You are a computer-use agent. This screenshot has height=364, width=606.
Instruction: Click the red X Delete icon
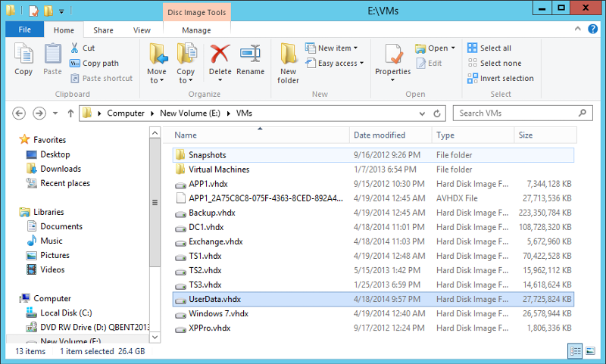click(220, 54)
